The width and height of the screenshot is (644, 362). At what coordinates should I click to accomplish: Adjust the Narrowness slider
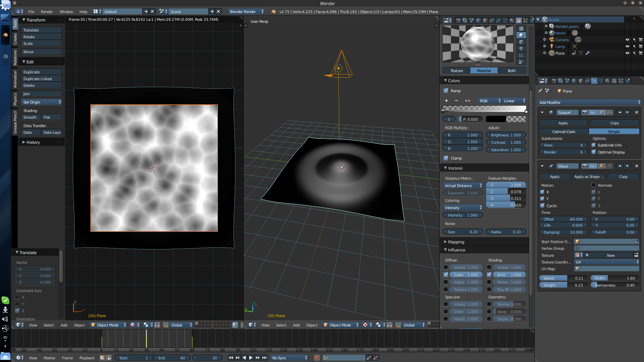click(614, 285)
